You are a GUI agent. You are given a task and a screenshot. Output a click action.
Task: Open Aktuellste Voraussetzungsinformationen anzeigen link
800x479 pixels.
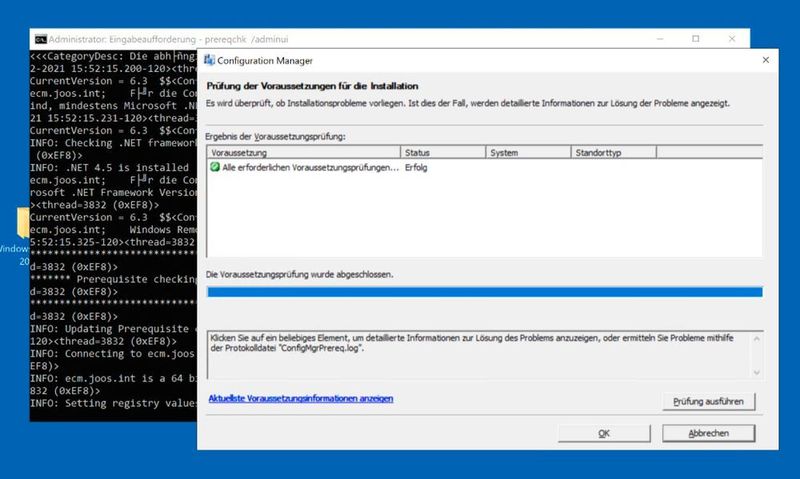coord(301,398)
